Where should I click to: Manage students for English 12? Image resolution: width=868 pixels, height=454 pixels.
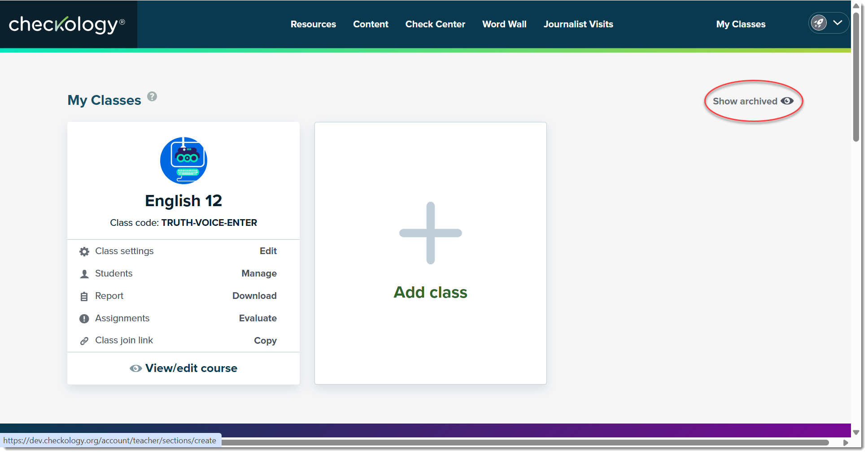259,273
